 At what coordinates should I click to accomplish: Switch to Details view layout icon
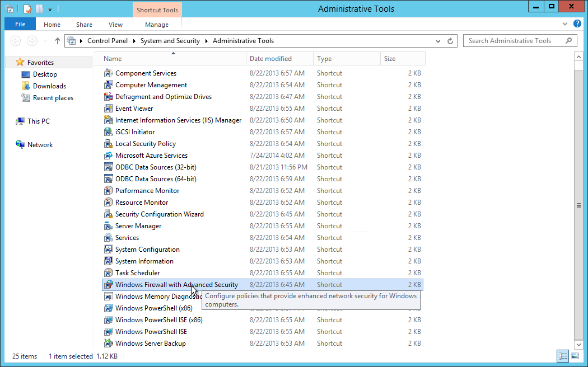pos(563,356)
